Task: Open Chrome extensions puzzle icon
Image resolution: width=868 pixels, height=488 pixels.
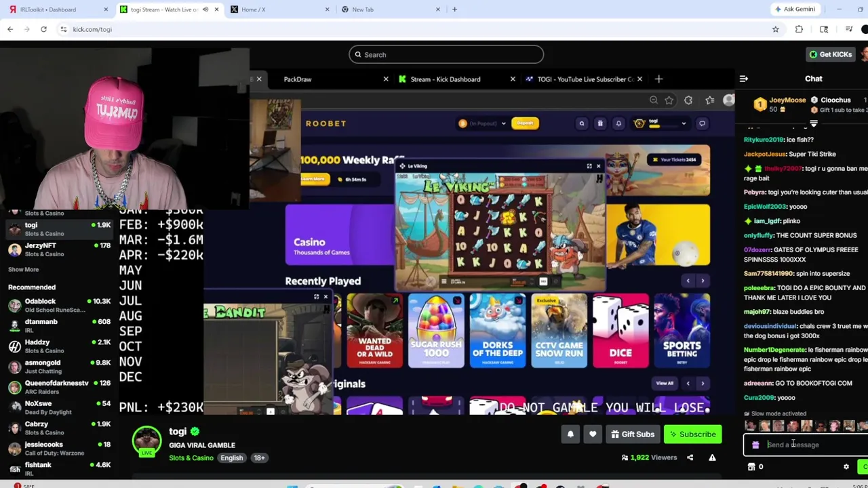Action: tap(799, 29)
